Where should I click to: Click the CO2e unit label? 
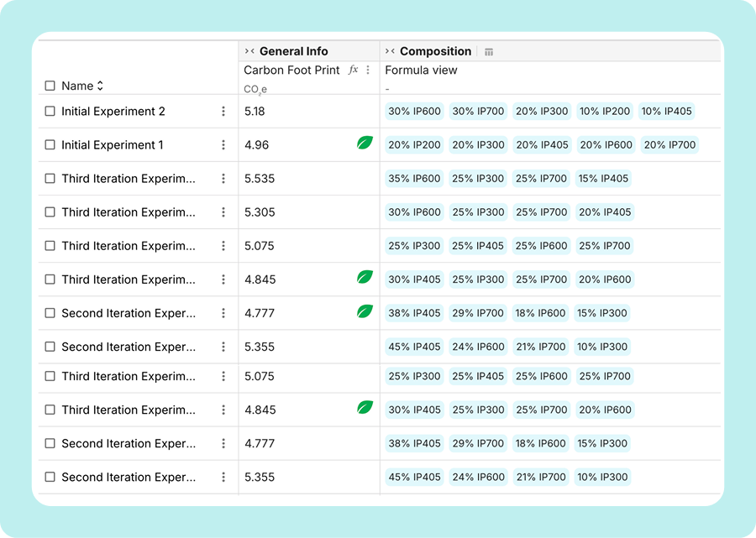255,89
